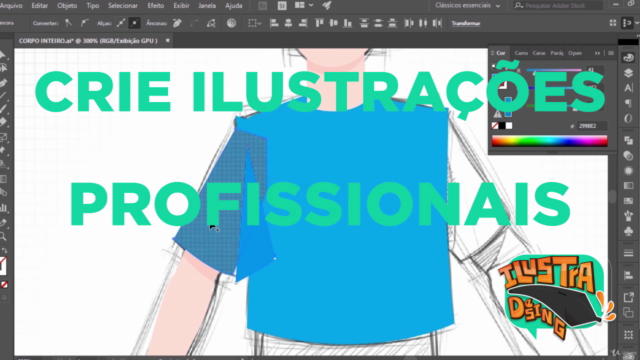Click the Pesquisar Adobe Stock search field
Image resolution: width=640 pixels, height=360 pixels.
click(558, 6)
